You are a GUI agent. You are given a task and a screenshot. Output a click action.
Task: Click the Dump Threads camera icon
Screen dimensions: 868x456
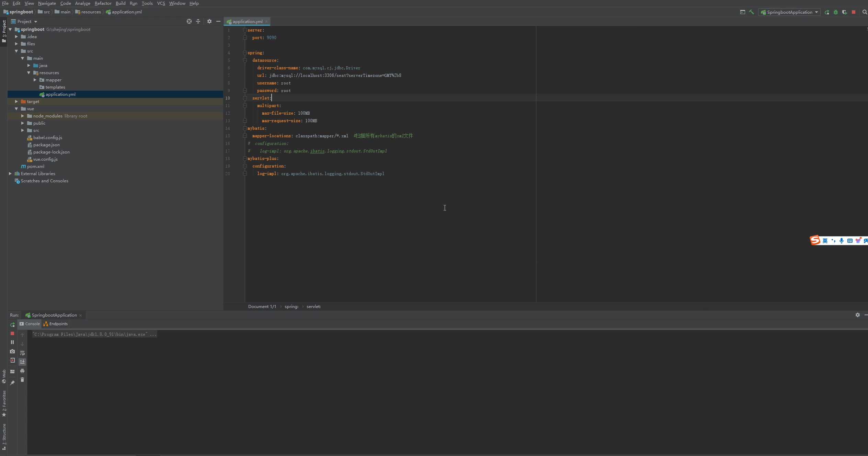click(12, 351)
